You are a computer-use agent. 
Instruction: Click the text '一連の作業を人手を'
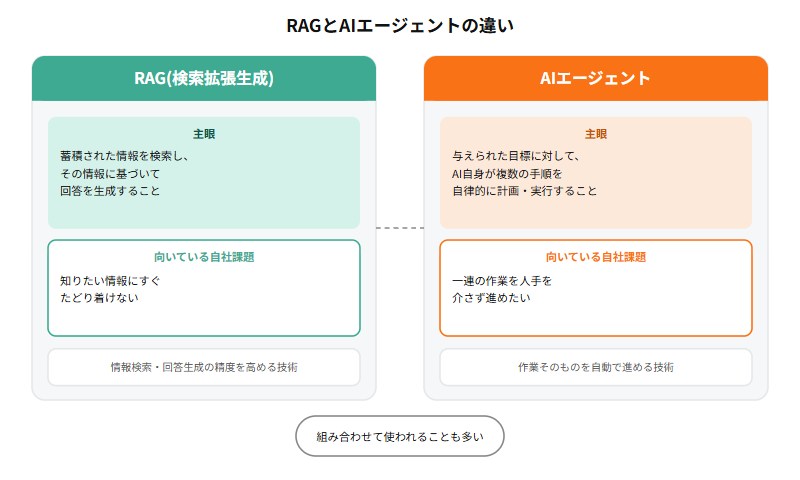(x=502, y=281)
